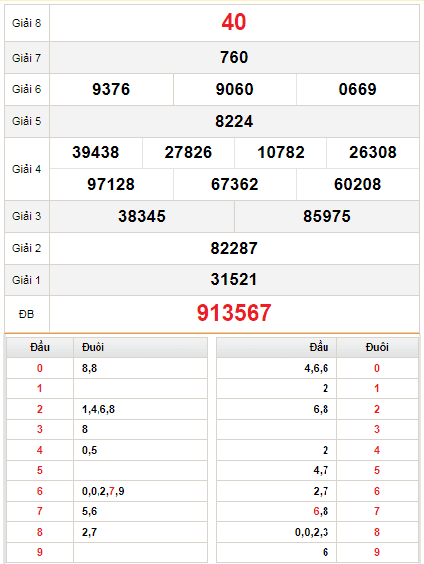This screenshot has width=424, height=564.
Task: Click red head digit 7 in left table
Action: (40, 511)
